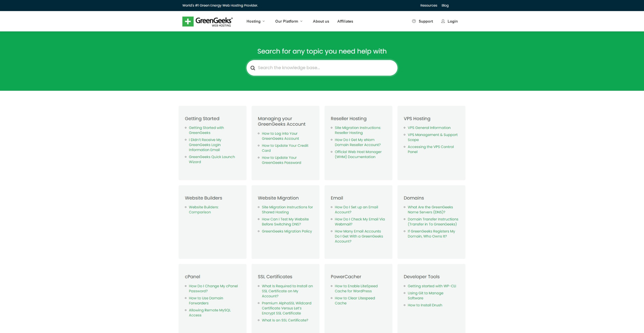
Task: Click the Support question mark icon
Action: pyautogui.click(x=414, y=21)
